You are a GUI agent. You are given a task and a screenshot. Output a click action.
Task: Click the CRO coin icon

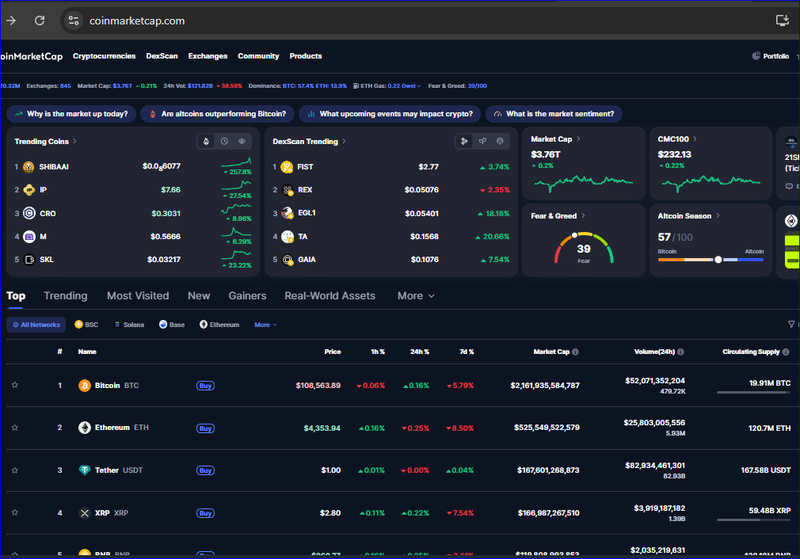pos(29,213)
